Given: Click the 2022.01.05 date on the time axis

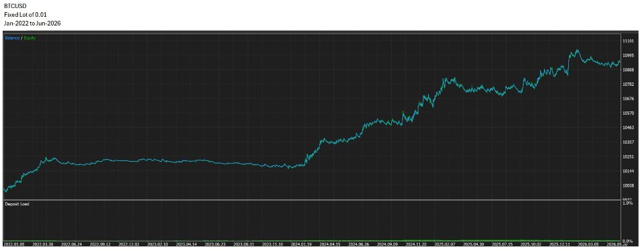Looking at the screenshot, I should pyautogui.click(x=14, y=244).
